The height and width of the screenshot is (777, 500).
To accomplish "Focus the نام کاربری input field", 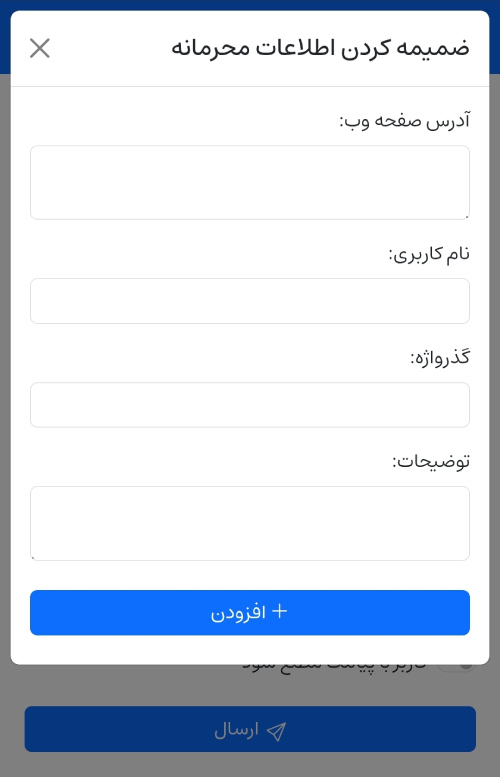I will pos(250,301).
